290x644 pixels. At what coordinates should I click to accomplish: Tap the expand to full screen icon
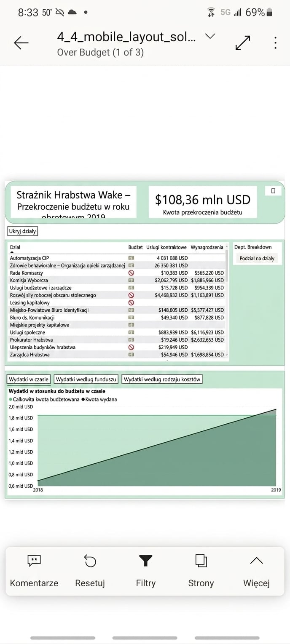pyautogui.click(x=243, y=43)
